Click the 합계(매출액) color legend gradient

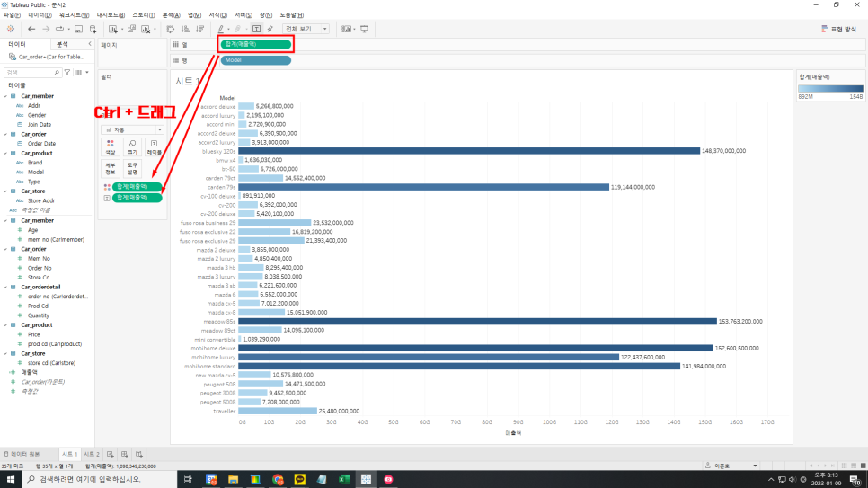[x=830, y=89]
